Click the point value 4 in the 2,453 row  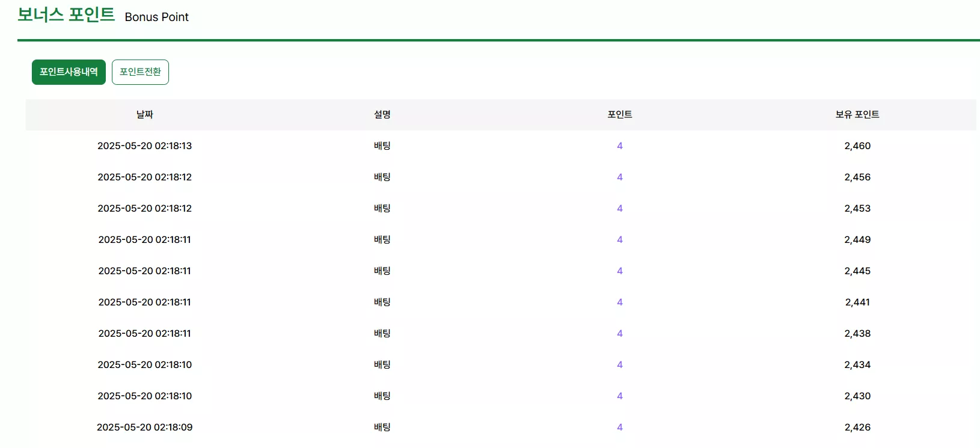tap(620, 208)
